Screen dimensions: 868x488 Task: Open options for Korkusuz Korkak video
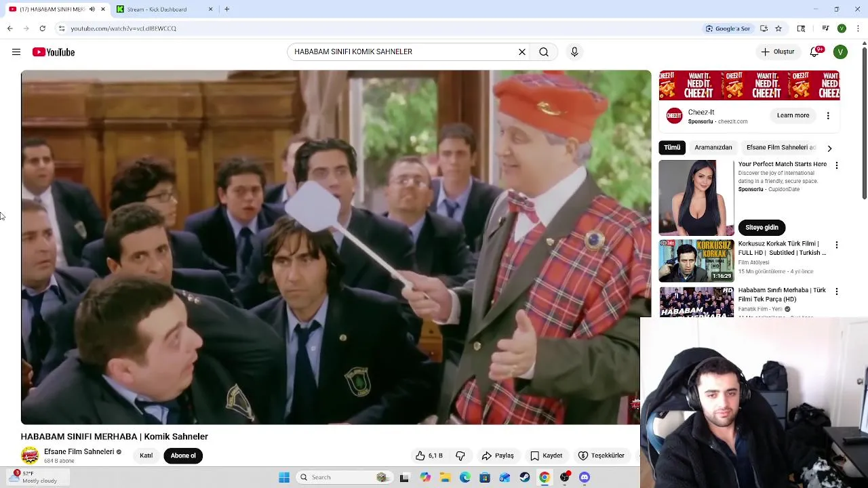coord(837,245)
